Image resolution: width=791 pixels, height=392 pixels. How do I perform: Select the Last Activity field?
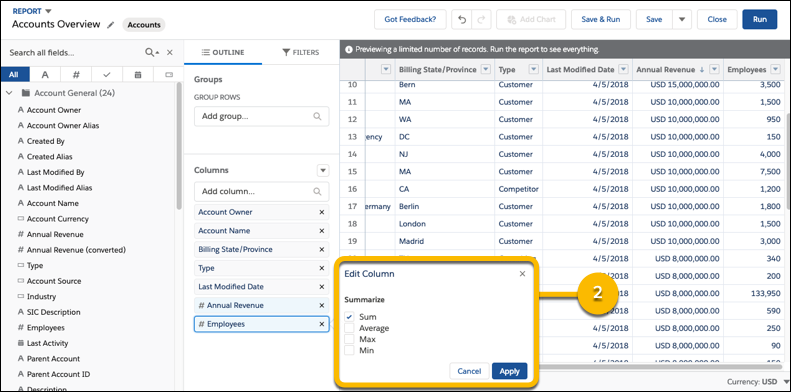tap(47, 343)
